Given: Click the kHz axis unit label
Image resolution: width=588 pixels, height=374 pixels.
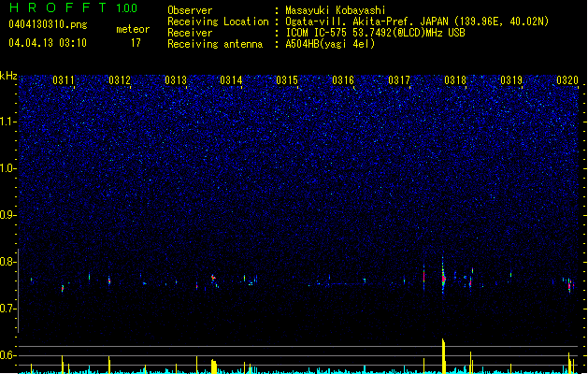Looking at the screenshot, I should (x=8, y=76).
